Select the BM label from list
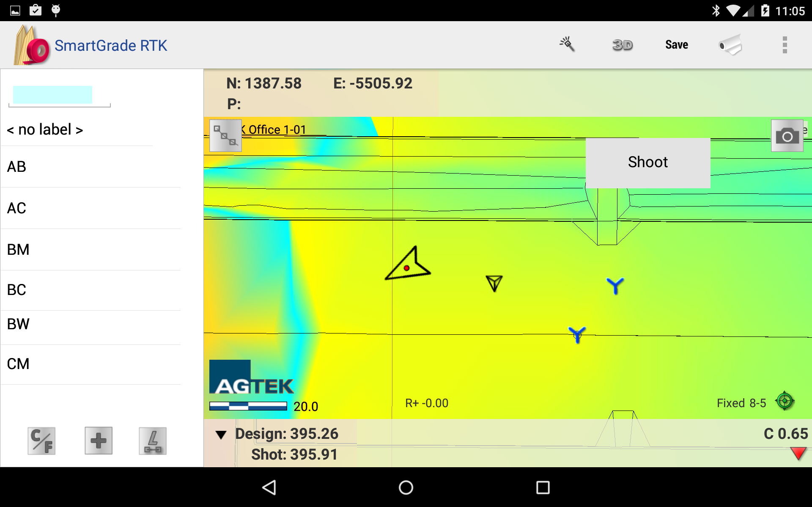The width and height of the screenshot is (812, 507). (x=19, y=250)
